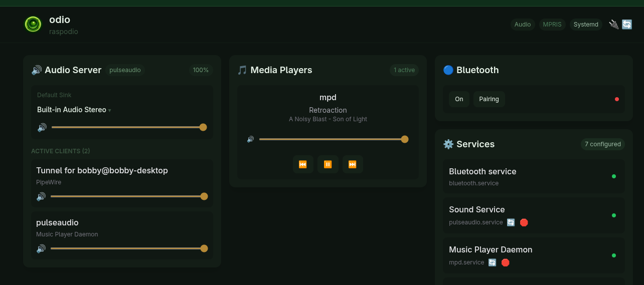This screenshot has width=644, height=285.
Task: Click the raspodio hostname text
Action: point(64,32)
